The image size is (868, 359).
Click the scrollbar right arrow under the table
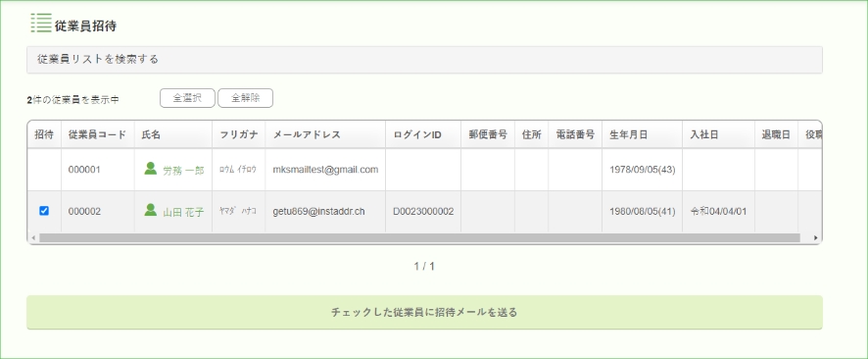pos(815,237)
